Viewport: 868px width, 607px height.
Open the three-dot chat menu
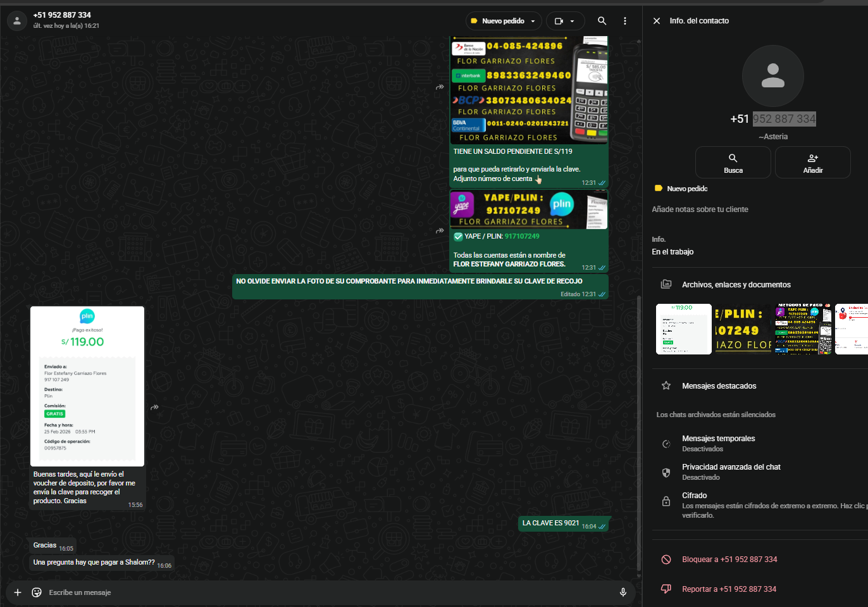pos(625,21)
